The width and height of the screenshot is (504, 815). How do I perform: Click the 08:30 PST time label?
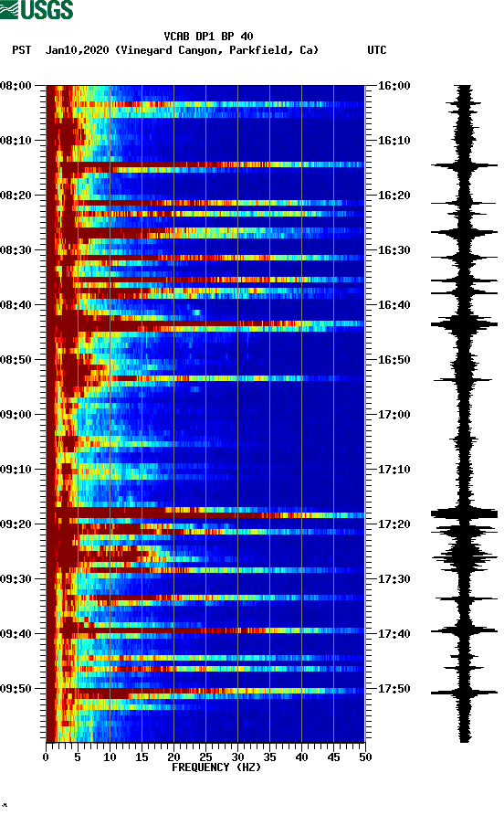pyautogui.click(x=16, y=250)
